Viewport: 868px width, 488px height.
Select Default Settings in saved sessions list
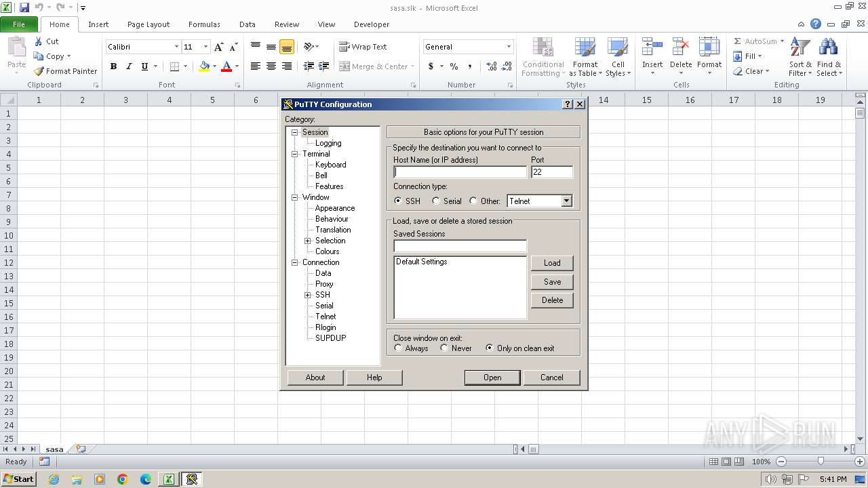[x=422, y=262]
